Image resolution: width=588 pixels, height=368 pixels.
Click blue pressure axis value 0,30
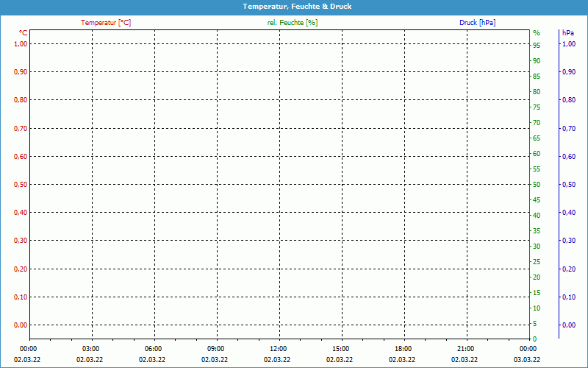tap(569, 241)
